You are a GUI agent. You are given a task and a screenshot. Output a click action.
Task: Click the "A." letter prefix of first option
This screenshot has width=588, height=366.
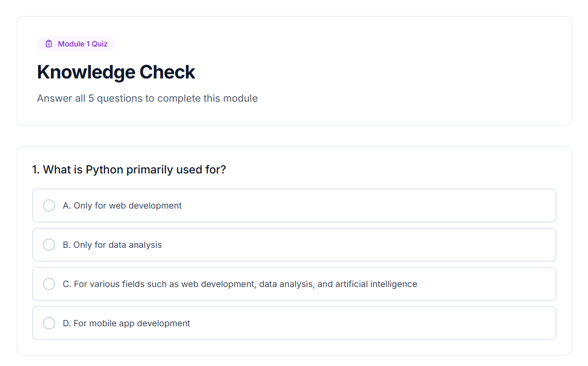pyautogui.click(x=67, y=205)
